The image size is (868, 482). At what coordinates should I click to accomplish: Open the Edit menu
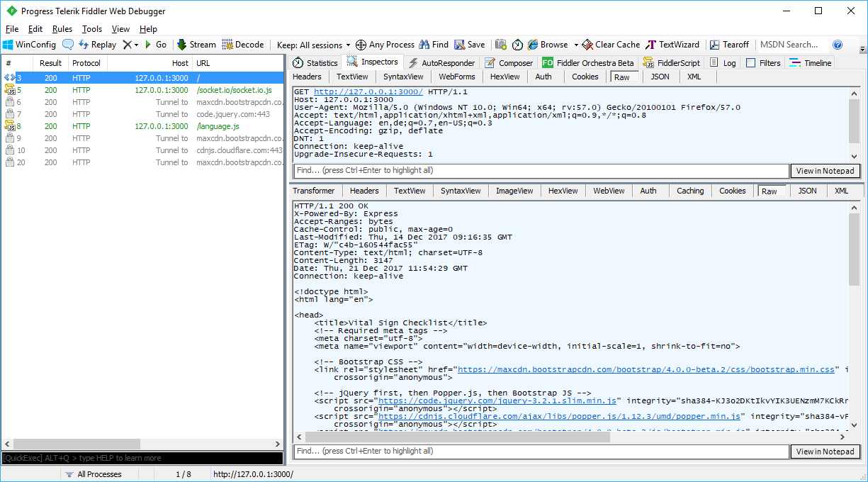(35, 29)
